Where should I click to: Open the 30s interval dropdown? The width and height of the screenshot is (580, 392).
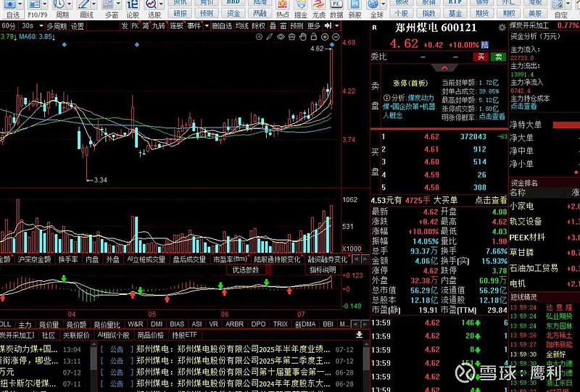coord(41,26)
